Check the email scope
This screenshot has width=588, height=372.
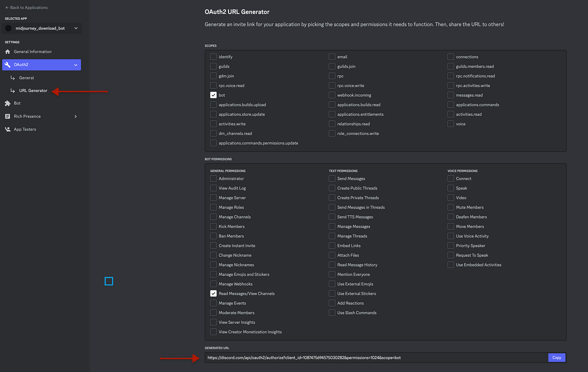click(332, 57)
